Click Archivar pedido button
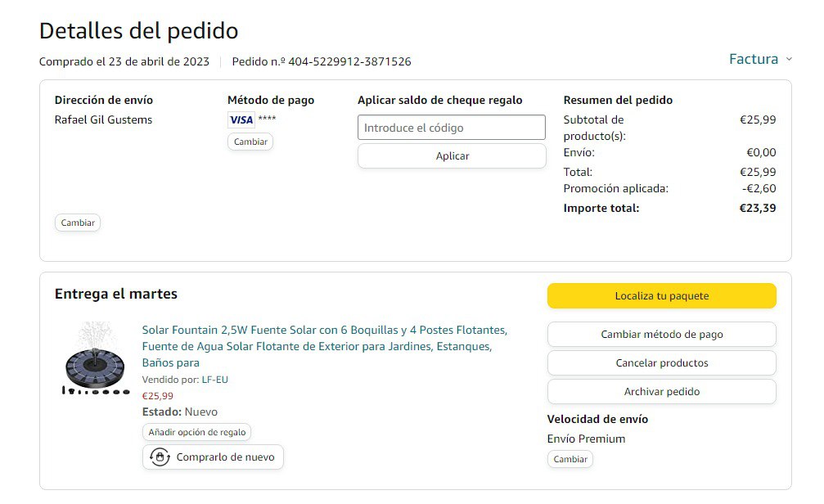This screenshot has height=504, width=824. (x=661, y=391)
